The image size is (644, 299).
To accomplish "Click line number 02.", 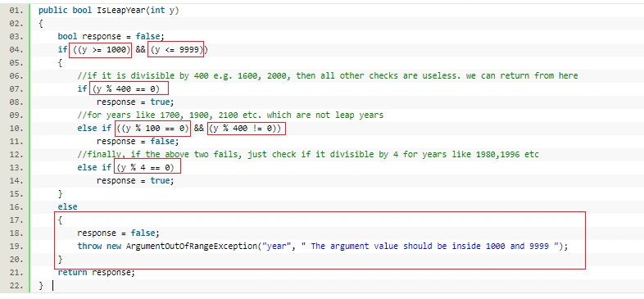I will pyautogui.click(x=16, y=24).
